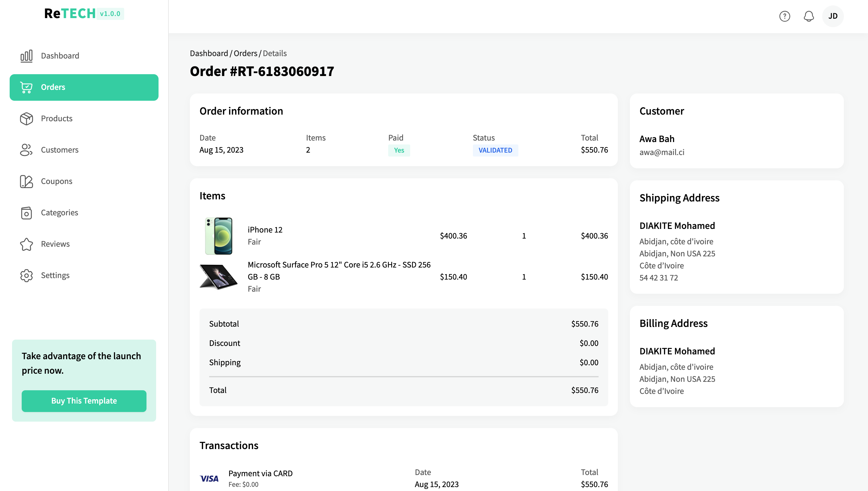Screen dimensions: 868x491
Task: Click the Microsoft Surface Pro 5 item name
Action: click(x=339, y=271)
